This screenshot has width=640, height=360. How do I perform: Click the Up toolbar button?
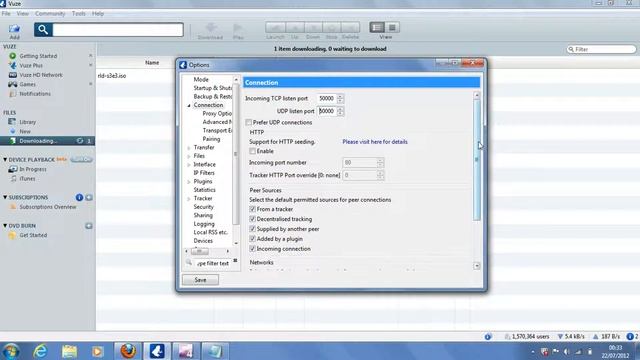(x=295, y=28)
